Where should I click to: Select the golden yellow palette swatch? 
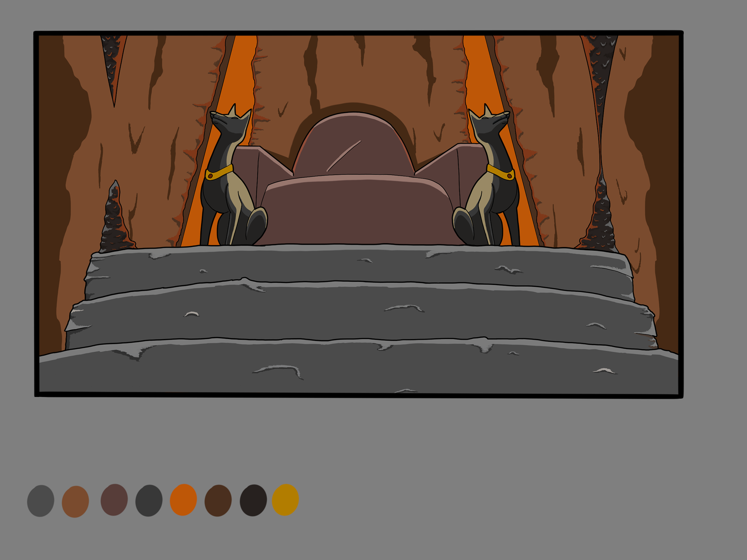(285, 500)
